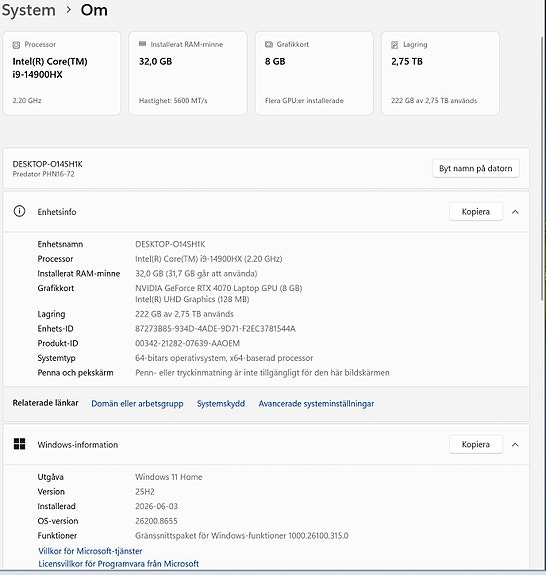Click Byt namn på datorn button
This screenshot has width=546, height=575.
tap(476, 168)
